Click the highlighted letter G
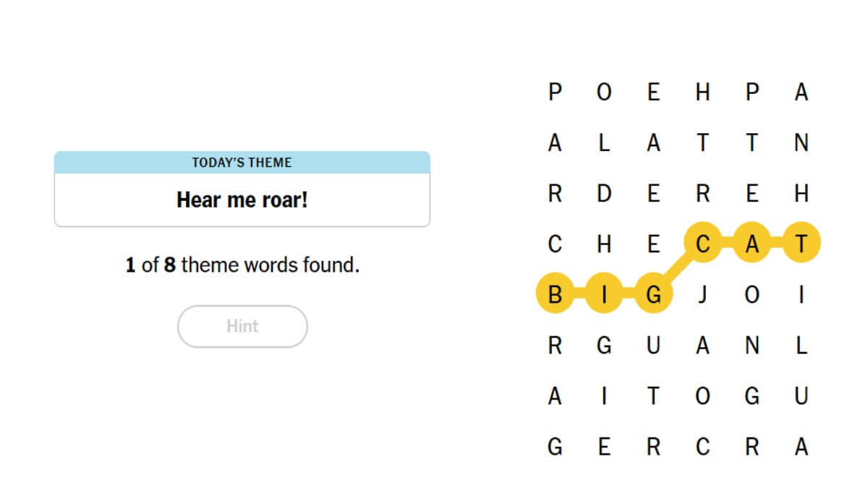The height and width of the screenshot is (488, 868). tap(653, 296)
